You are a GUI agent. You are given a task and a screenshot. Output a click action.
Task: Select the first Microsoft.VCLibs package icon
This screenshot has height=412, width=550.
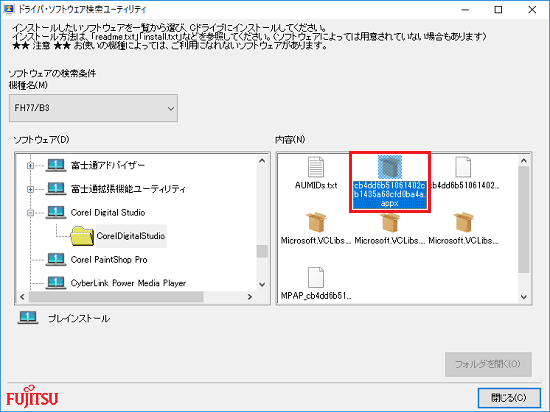(316, 222)
